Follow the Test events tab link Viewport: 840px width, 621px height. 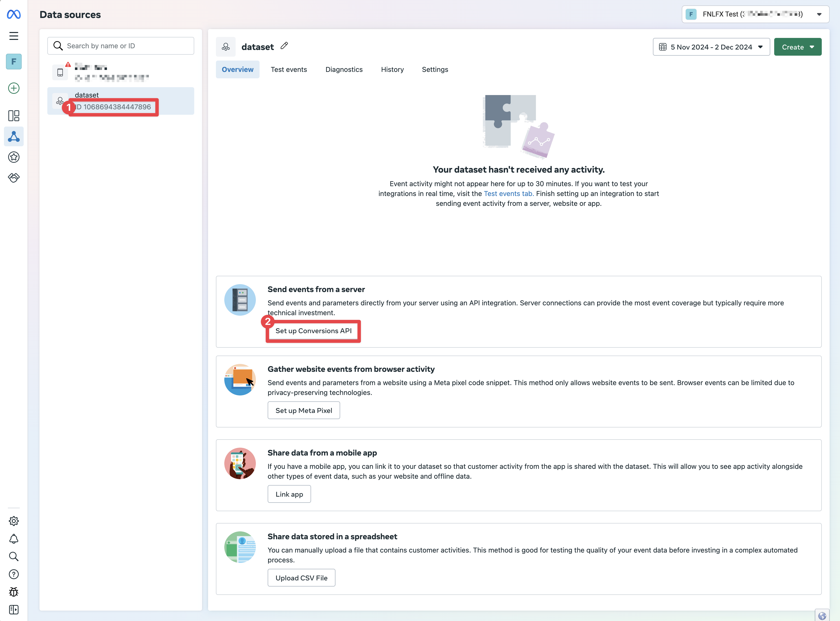coord(508,194)
